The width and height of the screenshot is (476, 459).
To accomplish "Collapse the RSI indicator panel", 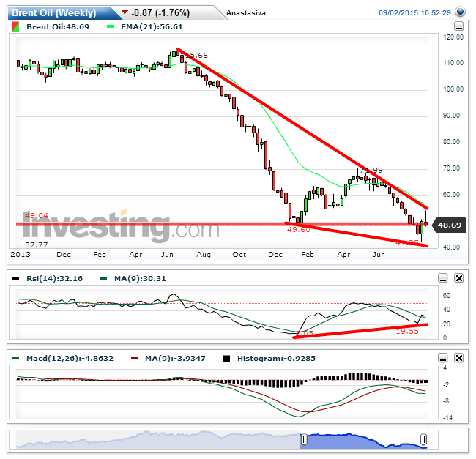I will tap(442, 278).
